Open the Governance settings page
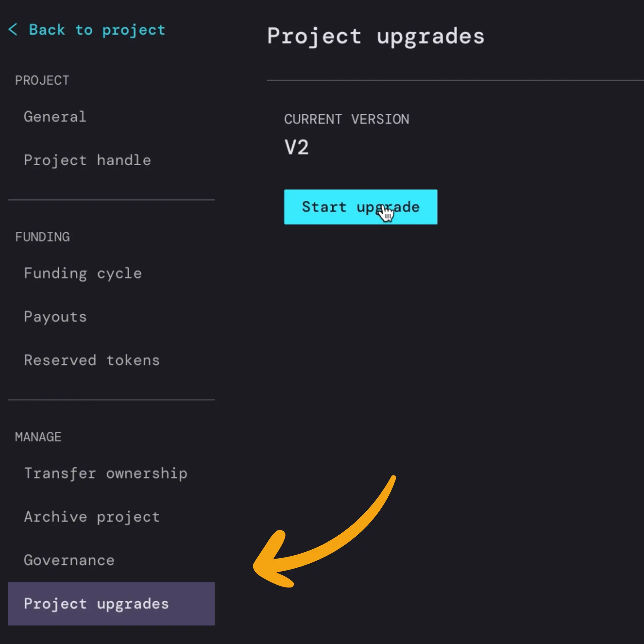This screenshot has width=644, height=644. point(69,560)
